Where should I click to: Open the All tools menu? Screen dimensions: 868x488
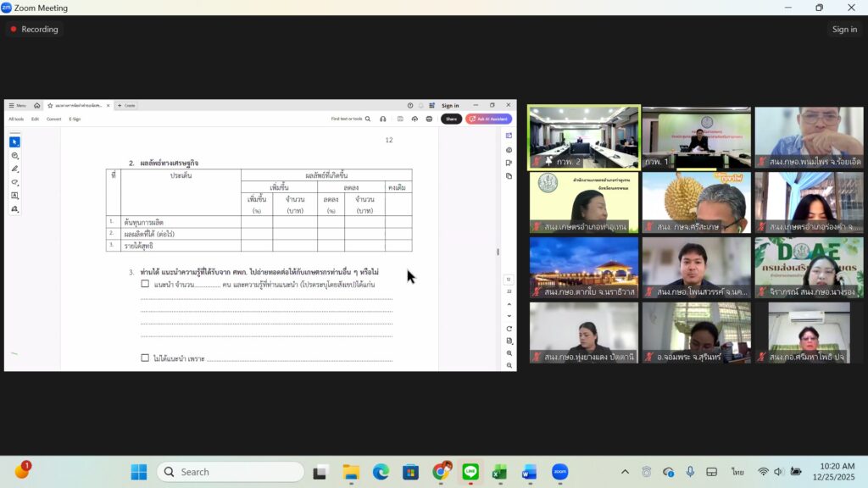16,119
